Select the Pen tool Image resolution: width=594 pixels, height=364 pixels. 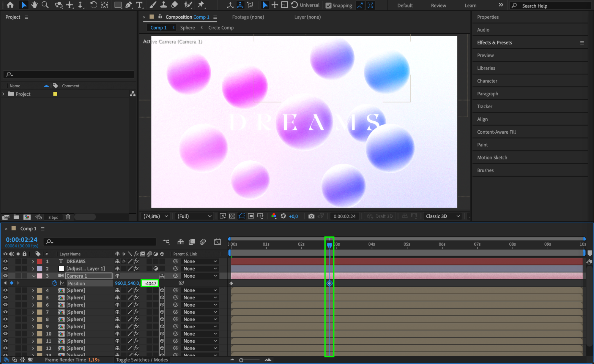(x=129, y=5)
